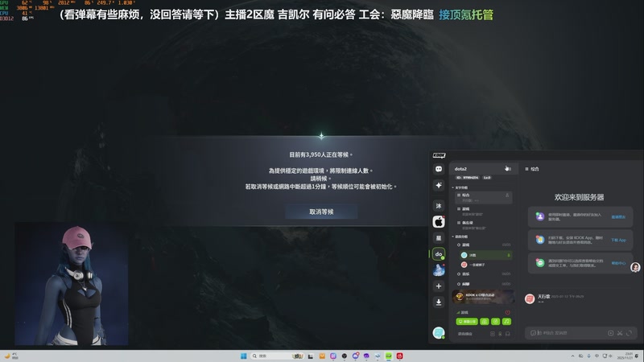Click the green screen share button
Image resolution: width=644 pixels, height=362 pixels.
(467, 321)
